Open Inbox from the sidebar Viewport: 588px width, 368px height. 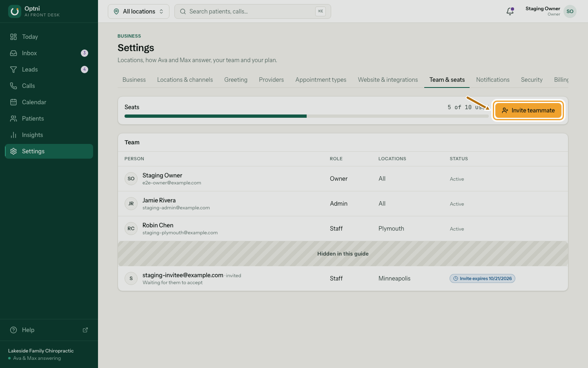pos(49,53)
